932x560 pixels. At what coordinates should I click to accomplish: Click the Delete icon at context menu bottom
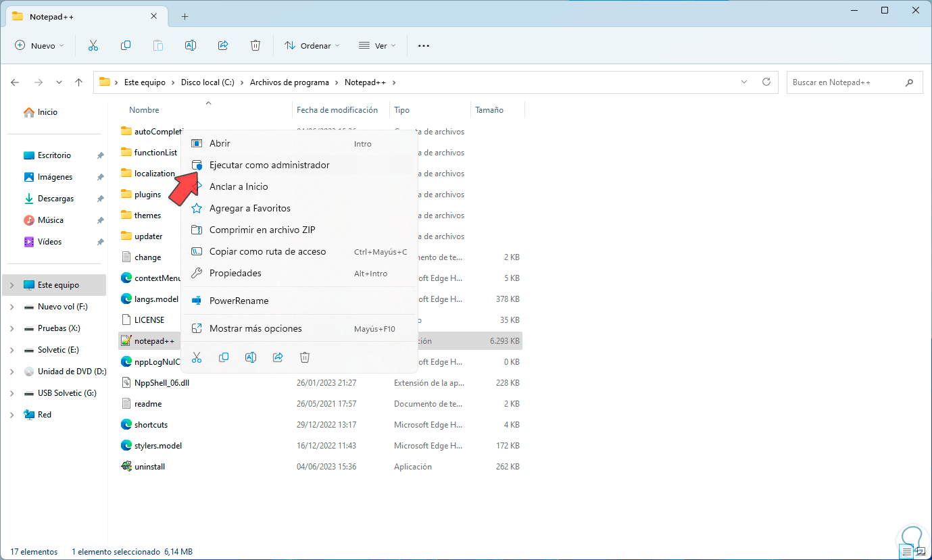coord(305,357)
